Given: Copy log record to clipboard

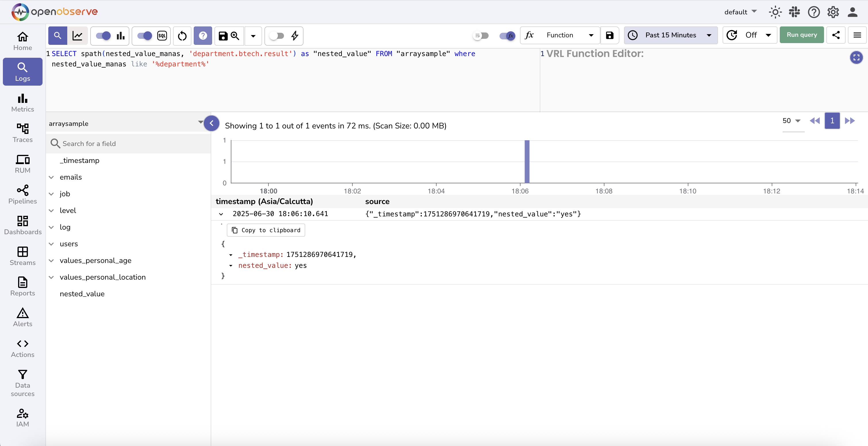Looking at the screenshot, I should (x=266, y=230).
